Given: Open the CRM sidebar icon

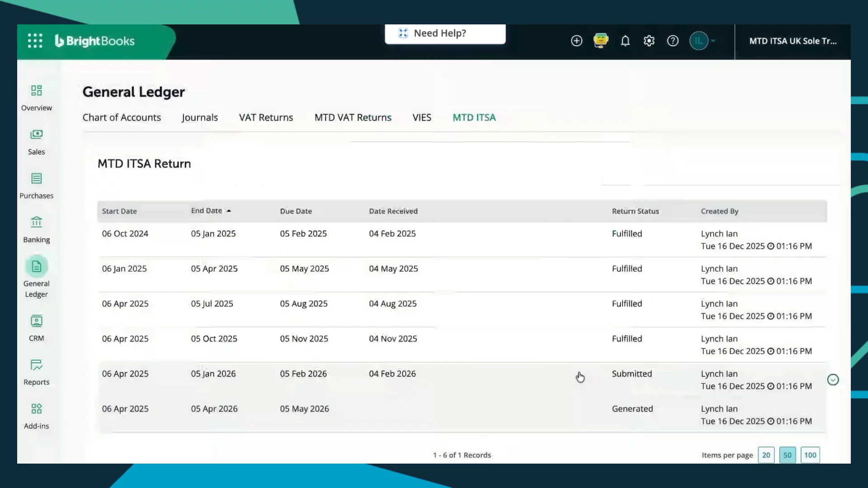Looking at the screenshot, I should (37, 321).
